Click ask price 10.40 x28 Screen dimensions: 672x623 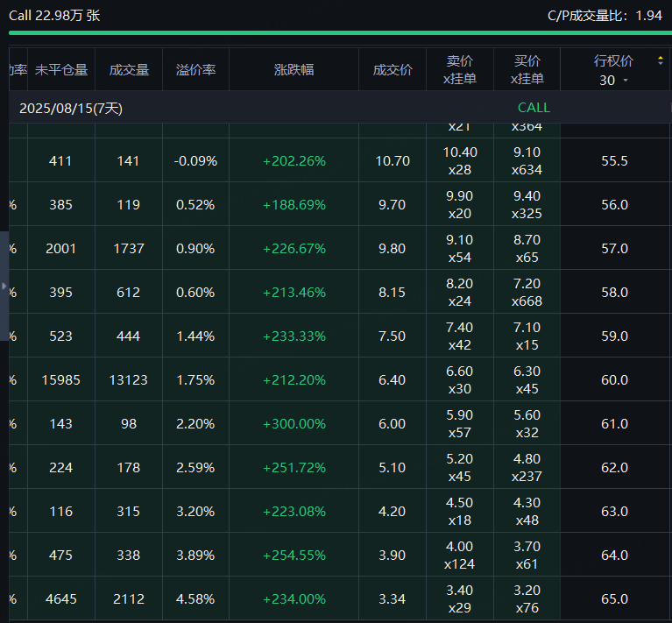(460, 160)
